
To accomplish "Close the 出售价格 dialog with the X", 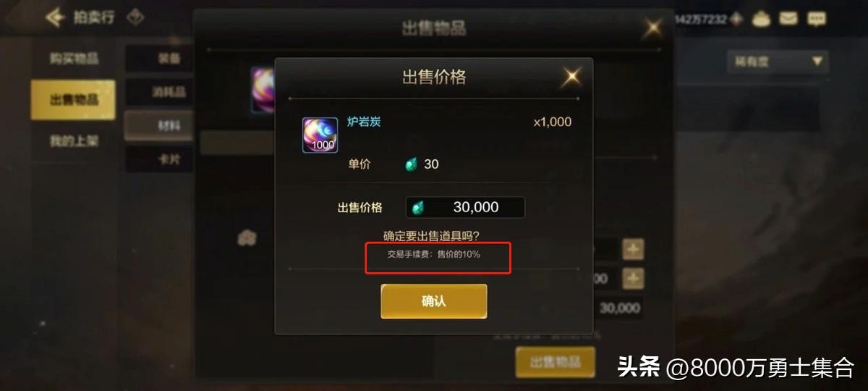I will tap(571, 76).
